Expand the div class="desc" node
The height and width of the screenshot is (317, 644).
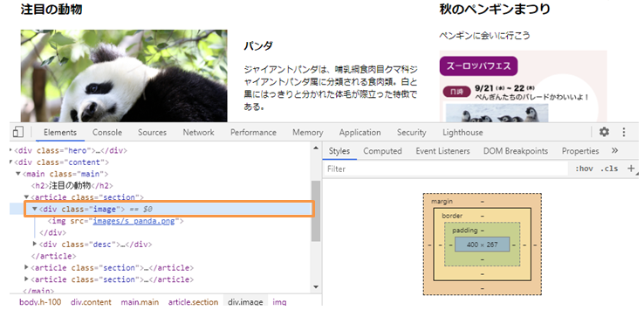pos(35,245)
